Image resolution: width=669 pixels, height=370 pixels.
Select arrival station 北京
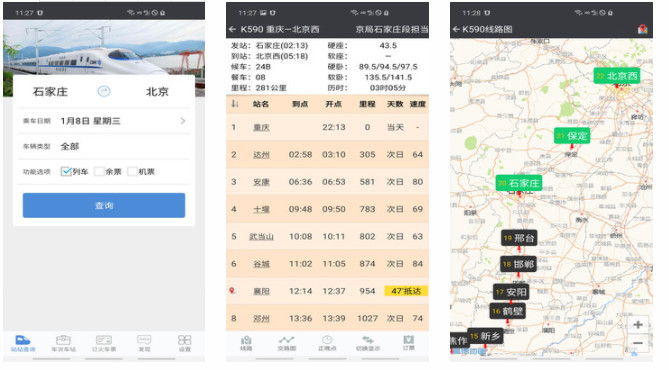point(157,92)
